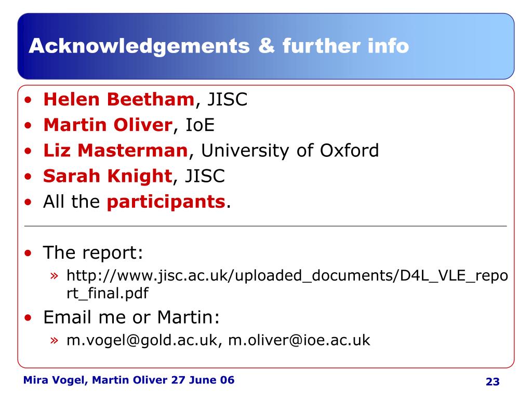The image size is (532, 399).
Task: Click the m.oliver@ioe.ac.uk email address
Action: tap(299, 340)
